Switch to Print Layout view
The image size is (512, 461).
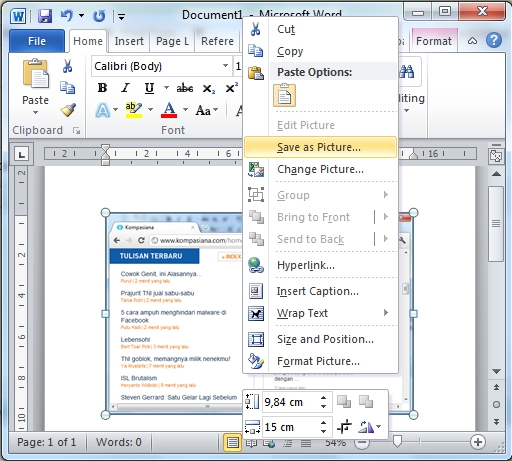point(232,443)
